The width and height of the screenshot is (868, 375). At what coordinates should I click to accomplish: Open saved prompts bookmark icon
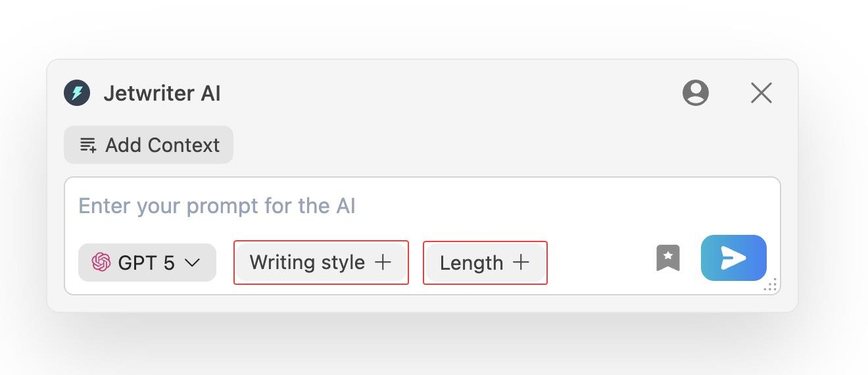tap(667, 258)
